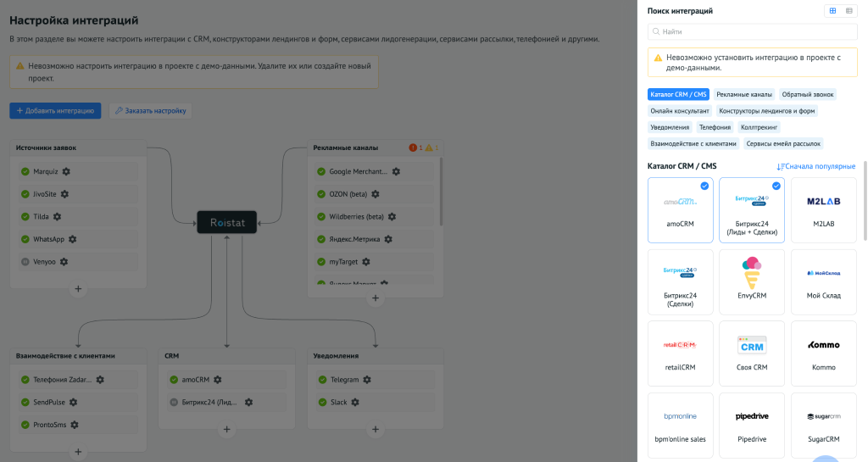868x462 pixels.
Task: Select the Конструкторы лендингов и форм tag
Action: pos(766,111)
